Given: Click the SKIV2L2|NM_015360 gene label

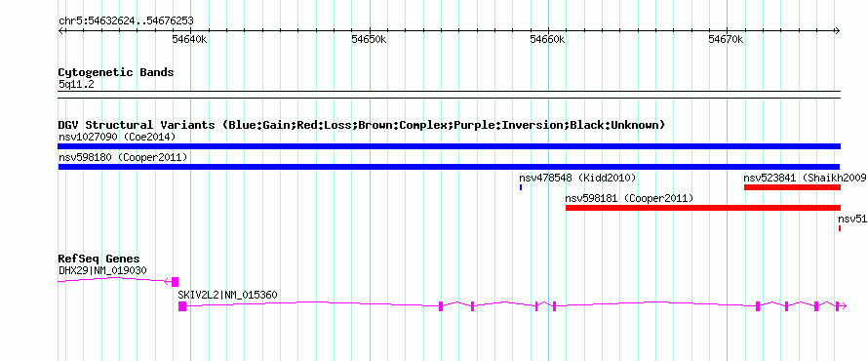Looking at the screenshot, I should point(227,295).
